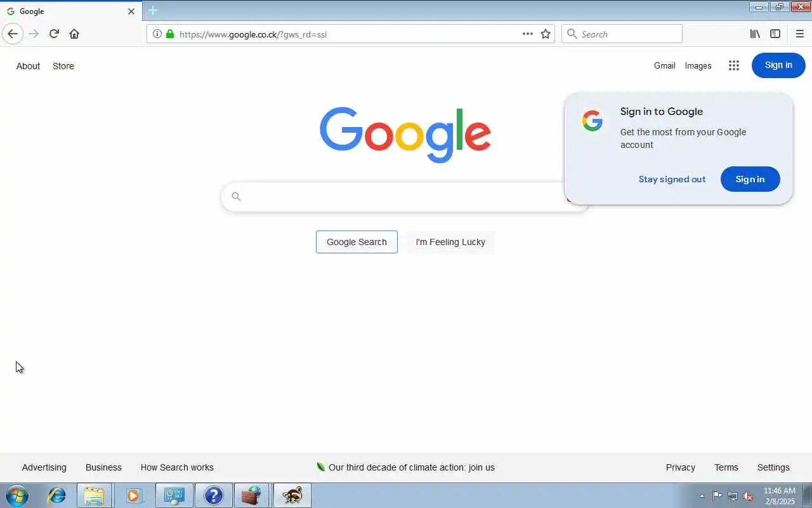Click in the Google search input field
The image size is (812, 508).
tap(406, 197)
